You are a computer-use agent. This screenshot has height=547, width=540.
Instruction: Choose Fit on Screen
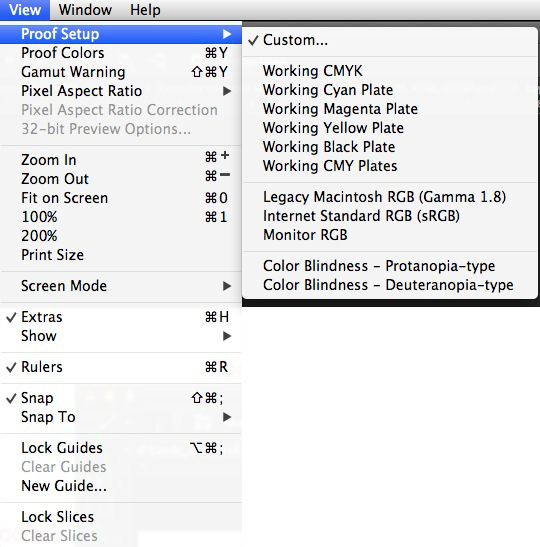pyautogui.click(x=121, y=198)
